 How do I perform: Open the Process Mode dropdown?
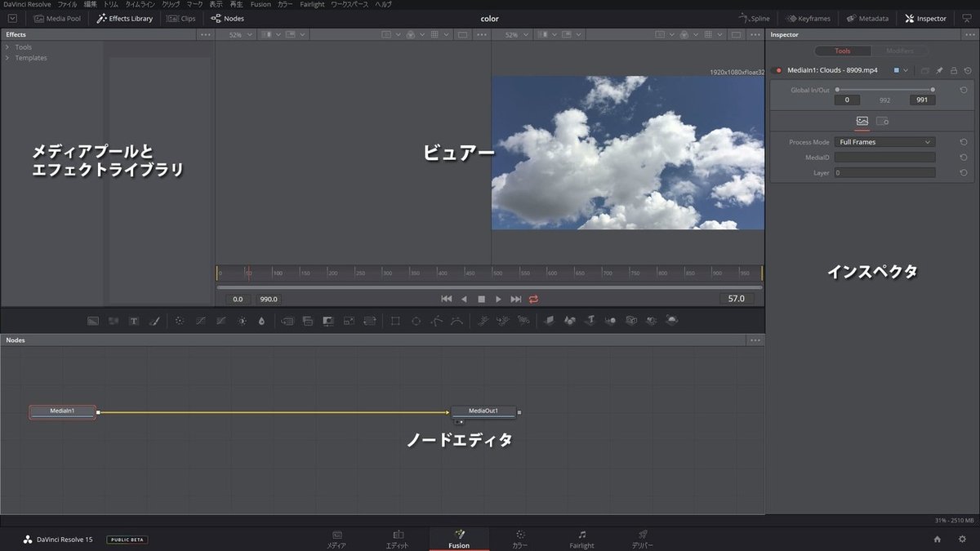click(884, 142)
